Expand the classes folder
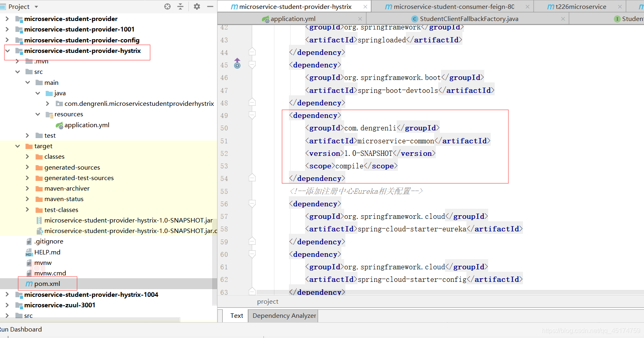 pos(27,156)
